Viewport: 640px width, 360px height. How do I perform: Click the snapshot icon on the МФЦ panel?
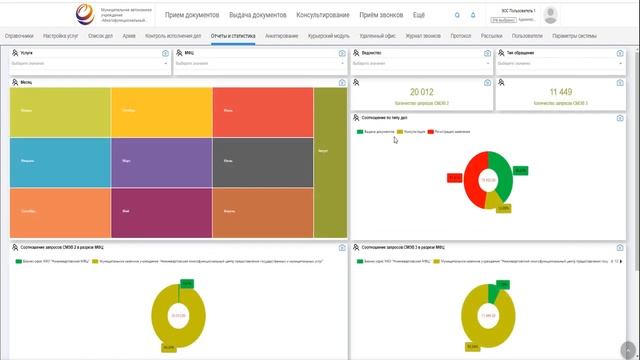point(342,53)
